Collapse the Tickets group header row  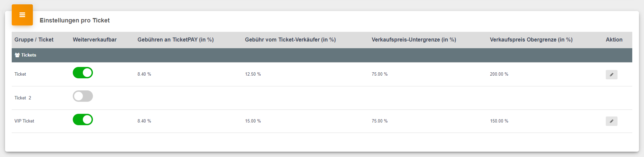[x=322, y=55]
